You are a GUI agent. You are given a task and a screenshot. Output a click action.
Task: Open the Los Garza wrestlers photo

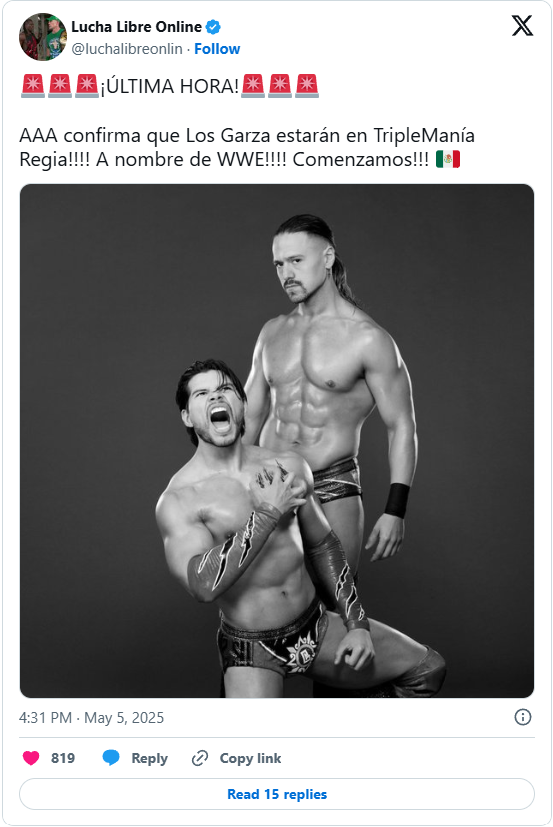click(x=276, y=440)
